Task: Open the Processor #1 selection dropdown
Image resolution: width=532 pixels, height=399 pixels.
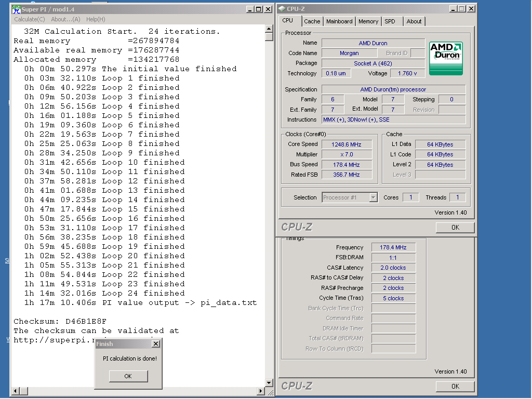Action: (x=373, y=197)
